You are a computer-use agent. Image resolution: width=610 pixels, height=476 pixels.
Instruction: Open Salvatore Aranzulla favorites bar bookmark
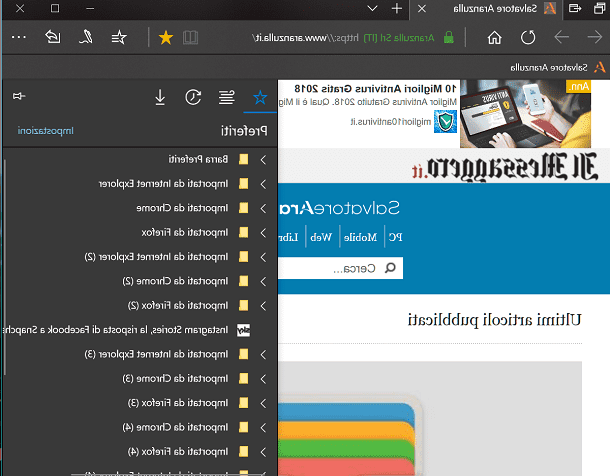pyautogui.click(x=557, y=68)
